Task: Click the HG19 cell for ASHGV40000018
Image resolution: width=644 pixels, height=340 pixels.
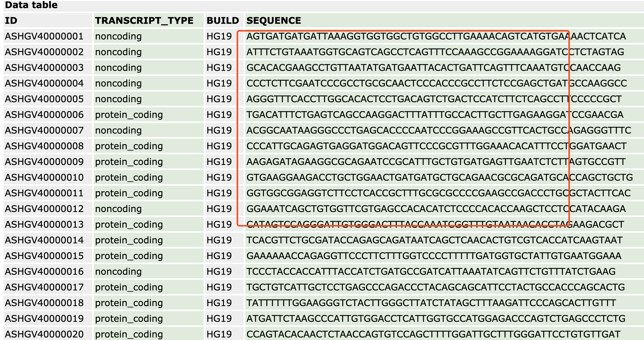Action: (219, 303)
